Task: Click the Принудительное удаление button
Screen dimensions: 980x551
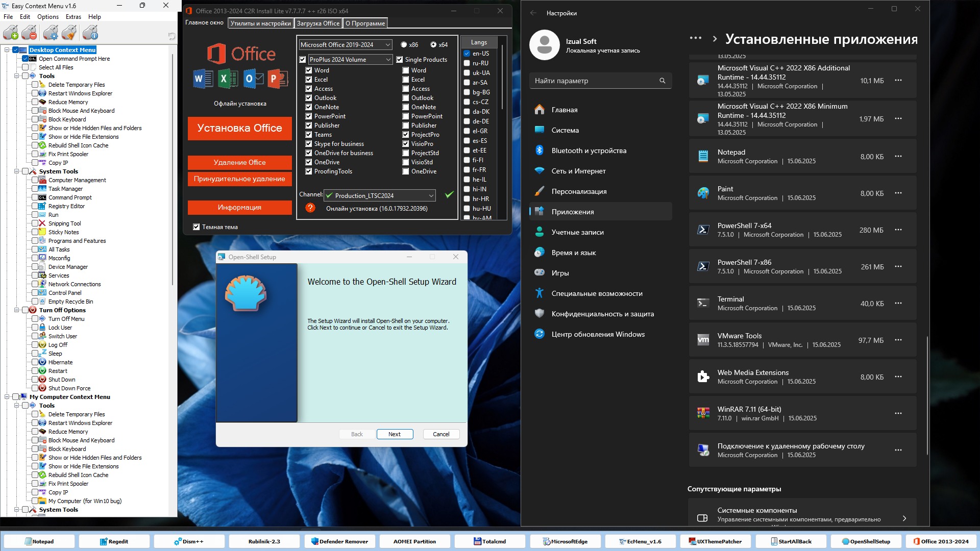Action: coord(240,179)
